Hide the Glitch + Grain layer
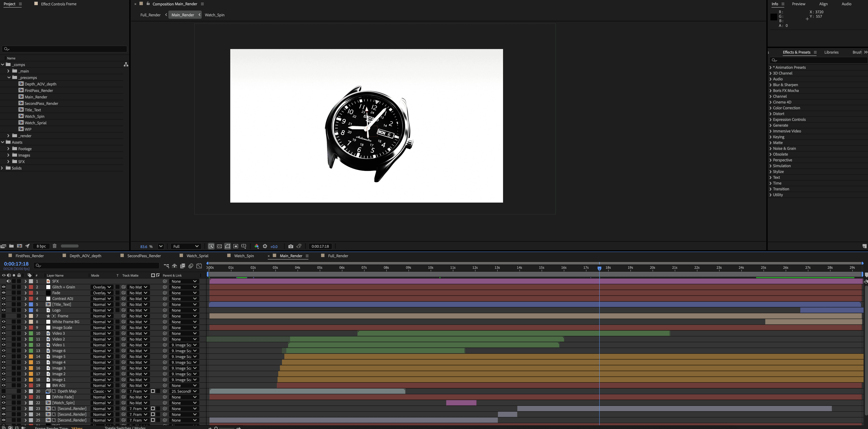Screen dimensions: 868x429 click(3, 287)
